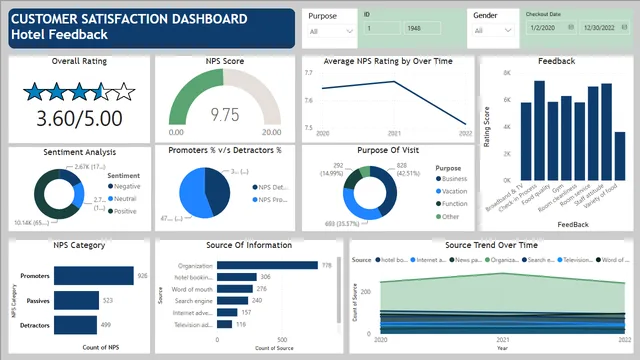The image size is (640, 360).
Task: Select Negative in the Sentiment legend
Action: coord(124,187)
